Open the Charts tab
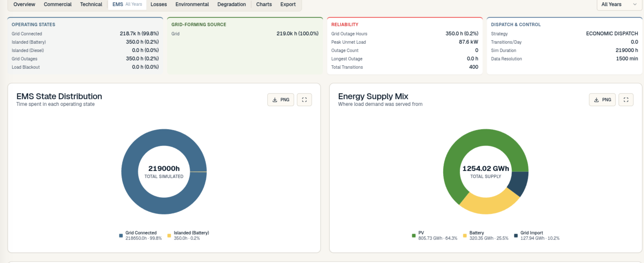The width and height of the screenshot is (644, 263). tap(264, 4)
